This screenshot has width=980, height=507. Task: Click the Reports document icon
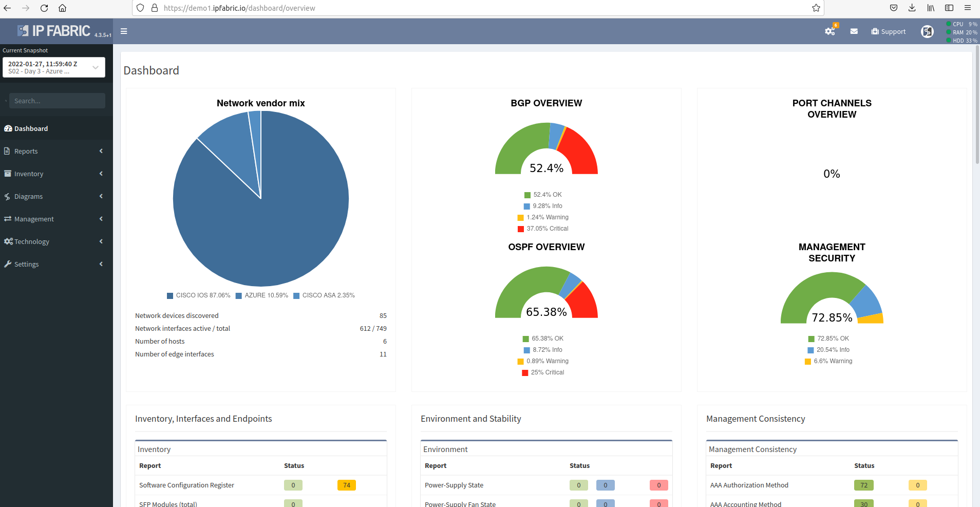7,151
